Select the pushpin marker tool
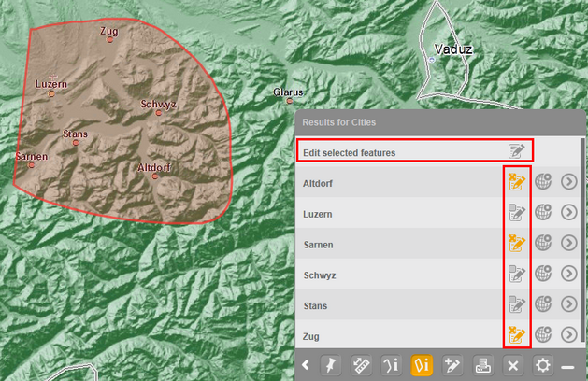The width and height of the screenshot is (588, 381). tap(330, 365)
